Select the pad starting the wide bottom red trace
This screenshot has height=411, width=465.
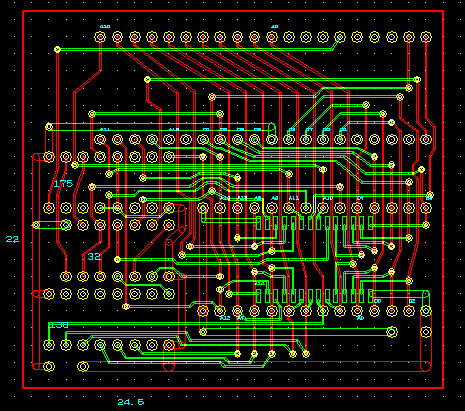click(x=83, y=366)
